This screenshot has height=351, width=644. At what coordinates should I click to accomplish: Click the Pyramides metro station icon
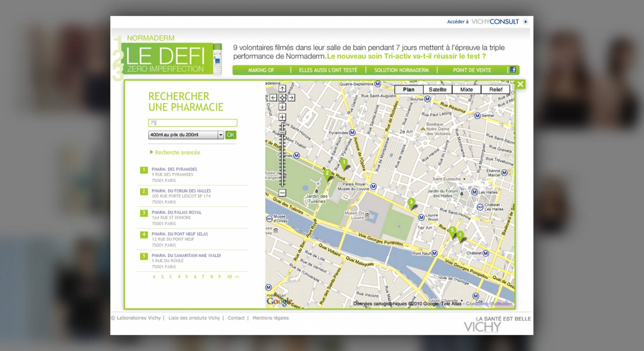tap(352, 133)
